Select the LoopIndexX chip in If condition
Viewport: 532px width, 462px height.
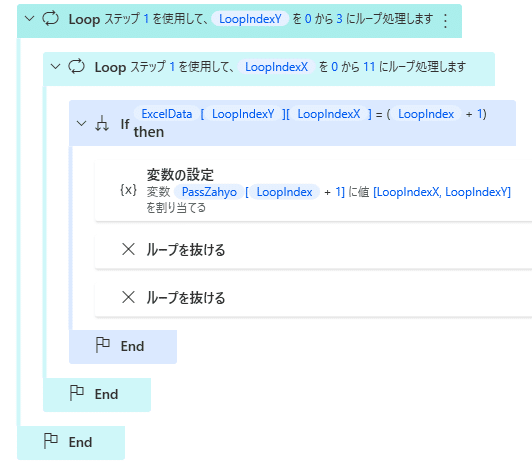click(328, 114)
